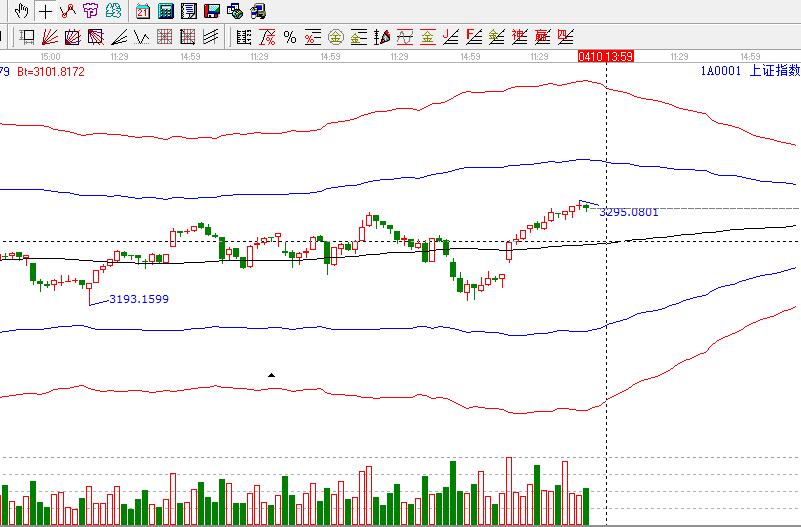Select the circled 金 golden ratio tool
The width and height of the screenshot is (801, 527).
tap(335, 38)
